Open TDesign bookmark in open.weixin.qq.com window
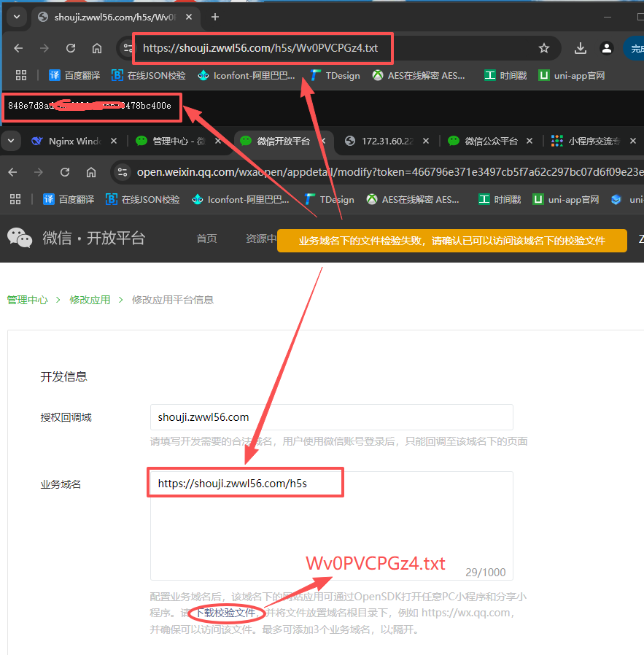Screen dimensions: 644x655 [x=330, y=199]
